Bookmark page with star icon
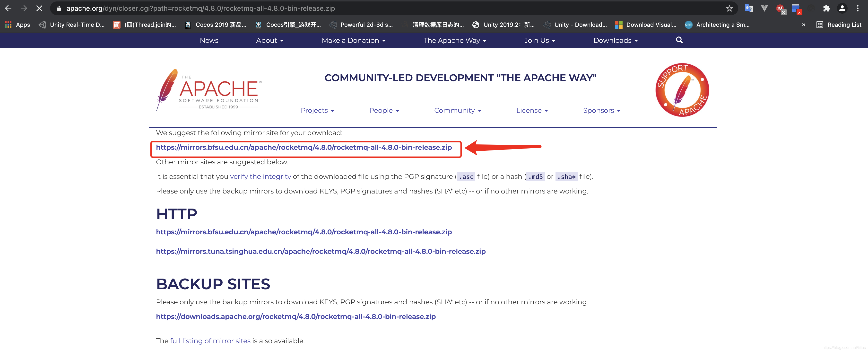Viewport: 868px width, 352px height. [729, 8]
